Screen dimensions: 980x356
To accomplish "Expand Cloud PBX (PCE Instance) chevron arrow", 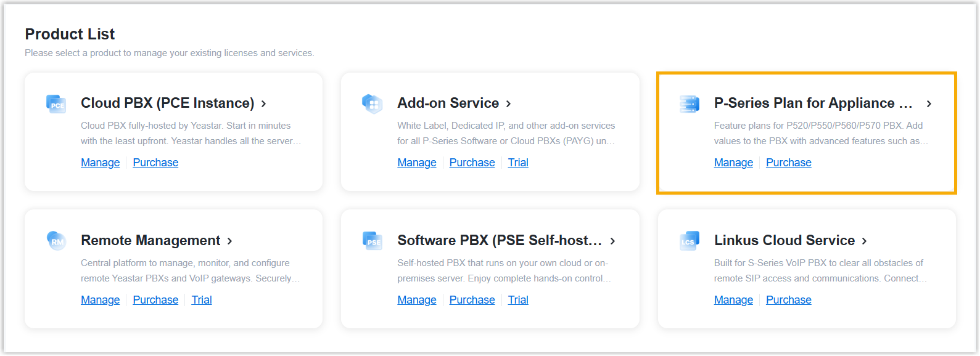I will click(x=263, y=104).
